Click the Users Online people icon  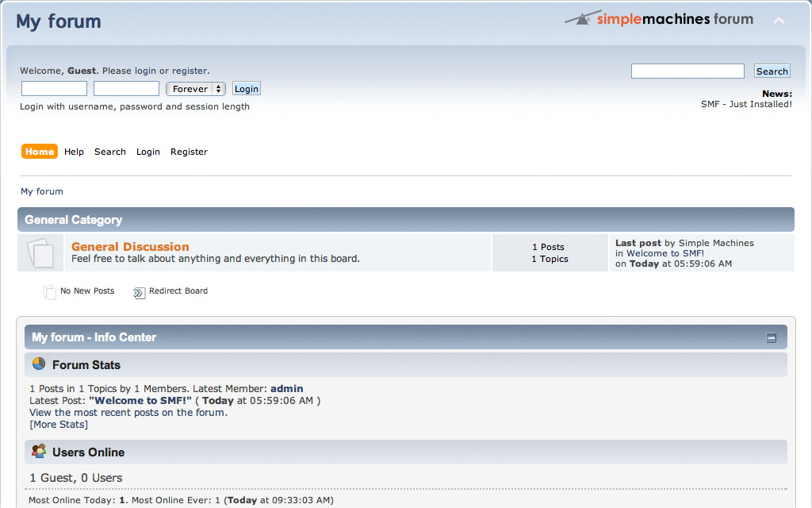tap(38, 451)
